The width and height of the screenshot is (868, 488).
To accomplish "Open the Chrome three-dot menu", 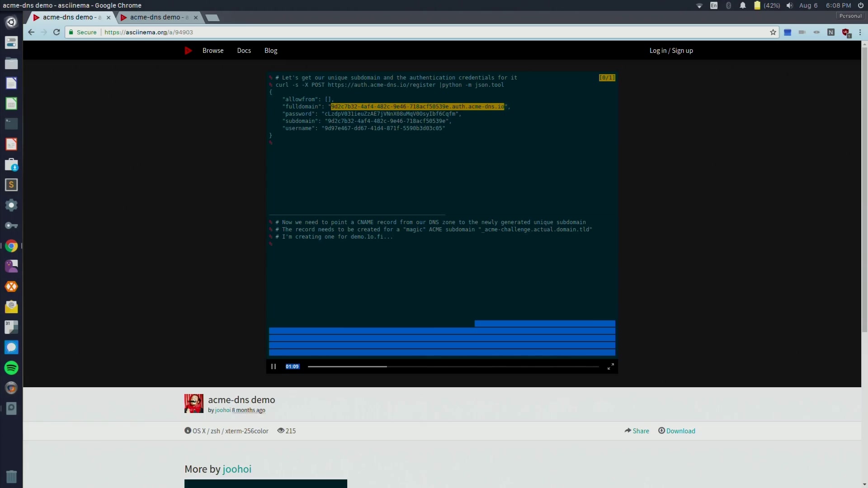I will coord(860,32).
